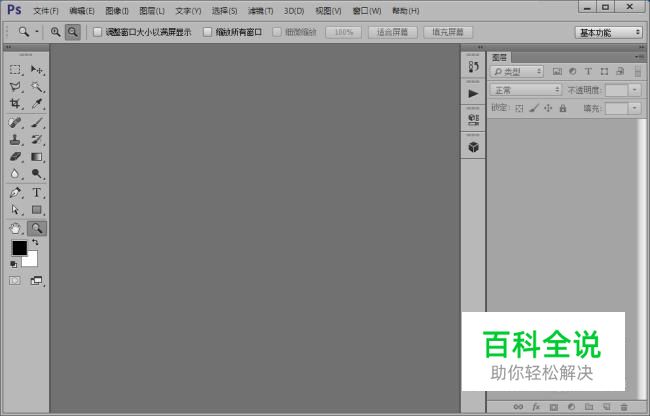Select the Blur tool
The width and height of the screenshot is (650, 416).
tap(15, 174)
